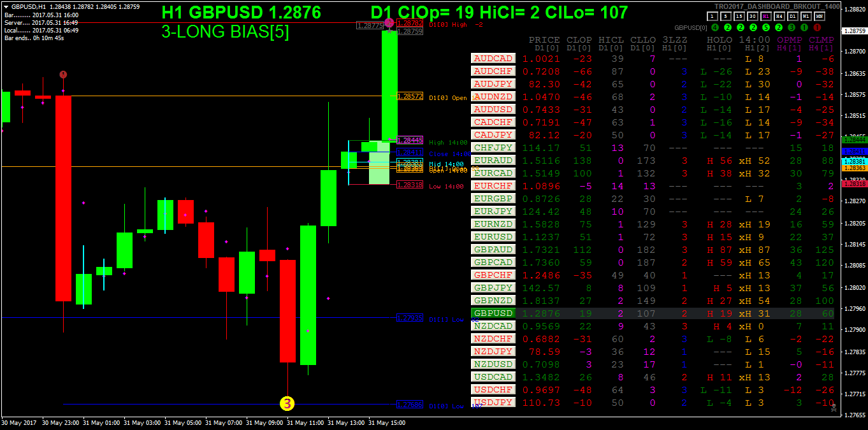Switch chart to W1 timeframe
Screen dimensions: 868x430
click(x=806, y=16)
